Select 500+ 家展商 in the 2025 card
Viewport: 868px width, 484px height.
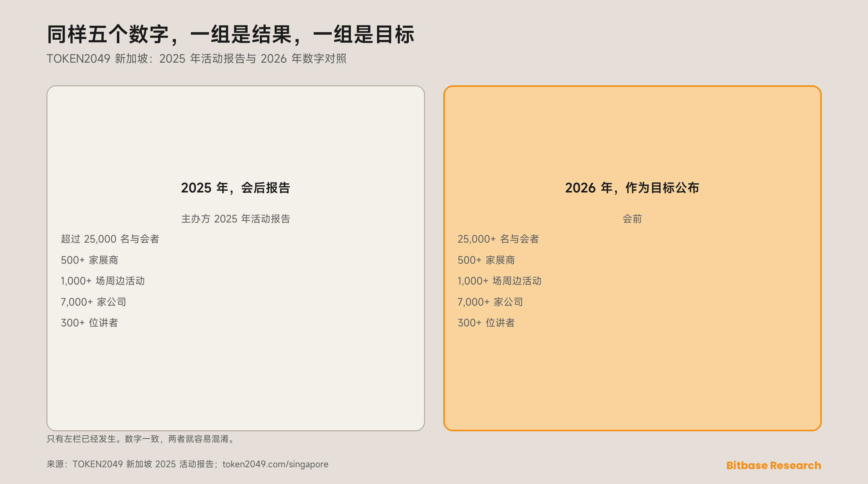89,260
